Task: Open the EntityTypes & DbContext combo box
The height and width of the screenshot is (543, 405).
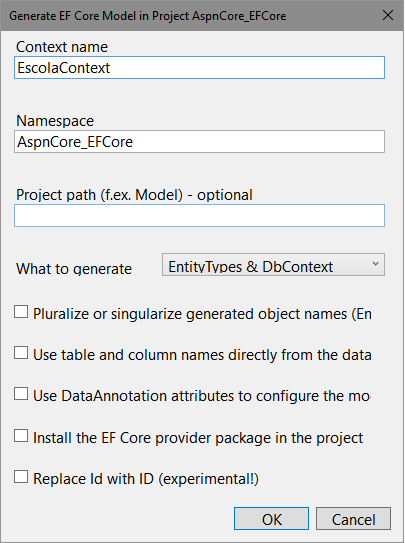Action: (273, 265)
